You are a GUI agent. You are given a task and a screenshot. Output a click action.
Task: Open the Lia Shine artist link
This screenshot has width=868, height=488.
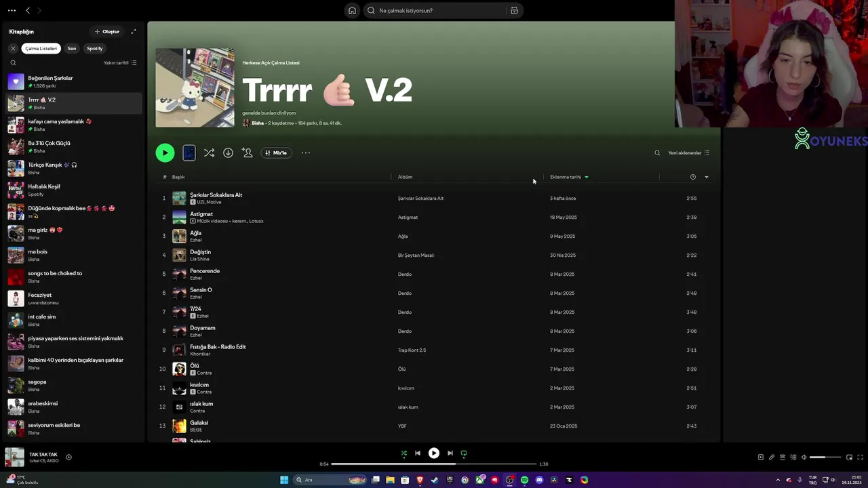tap(199, 259)
